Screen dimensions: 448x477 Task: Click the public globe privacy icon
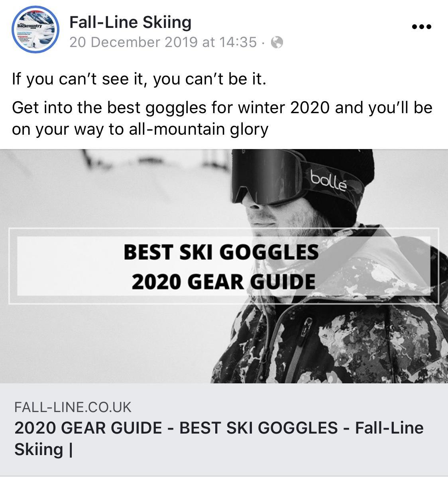click(277, 42)
